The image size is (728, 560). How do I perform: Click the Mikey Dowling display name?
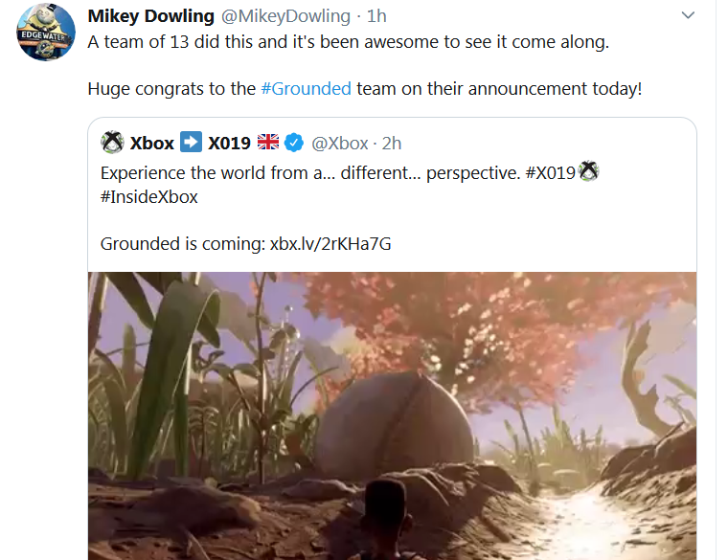pyautogui.click(x=152, y=16)
